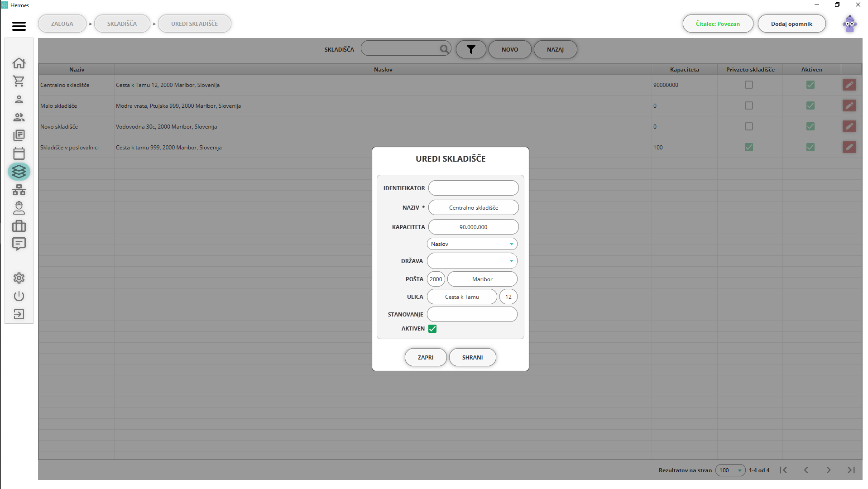Open the hamburger menu

coord(19,26)
